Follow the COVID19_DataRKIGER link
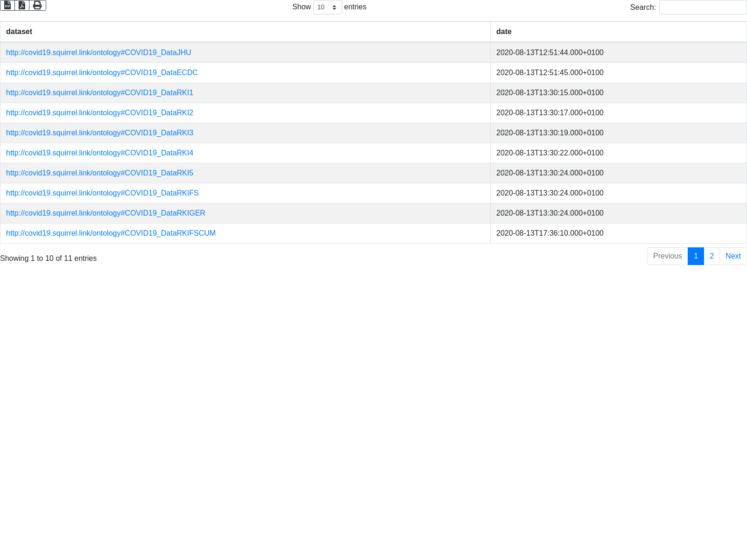 click(106, 213)
